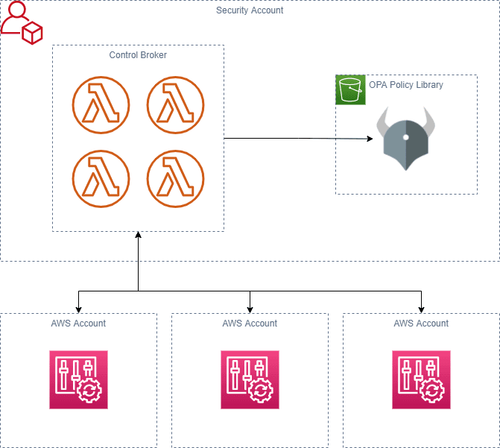This screenshot has height=448, width=500.
Task: Select the arrowhead entering middle AWS Account
Action: tap(250, 309)
